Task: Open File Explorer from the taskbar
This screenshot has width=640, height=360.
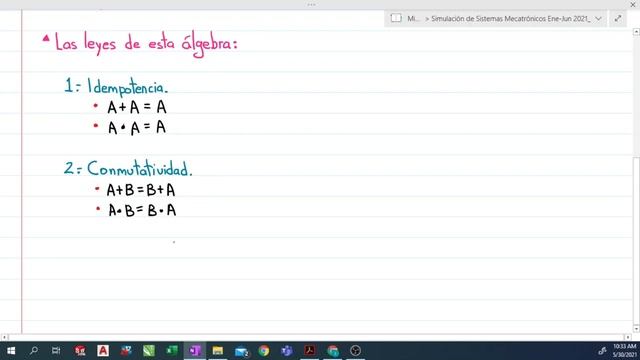Action: 218,351
